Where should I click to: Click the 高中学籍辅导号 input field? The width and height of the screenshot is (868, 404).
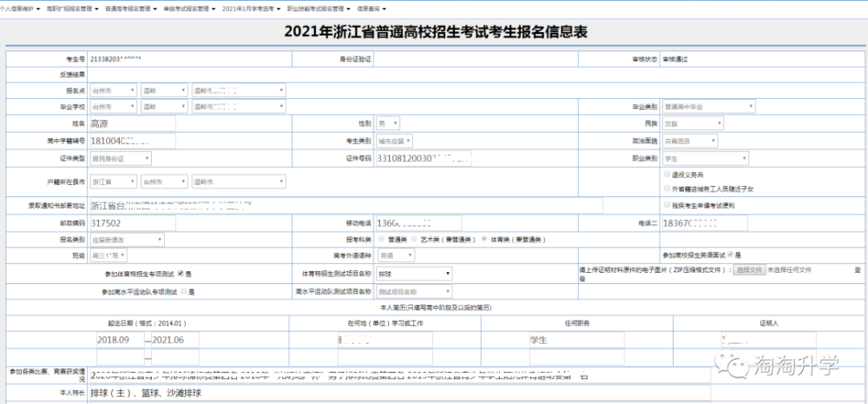point(132,142)
